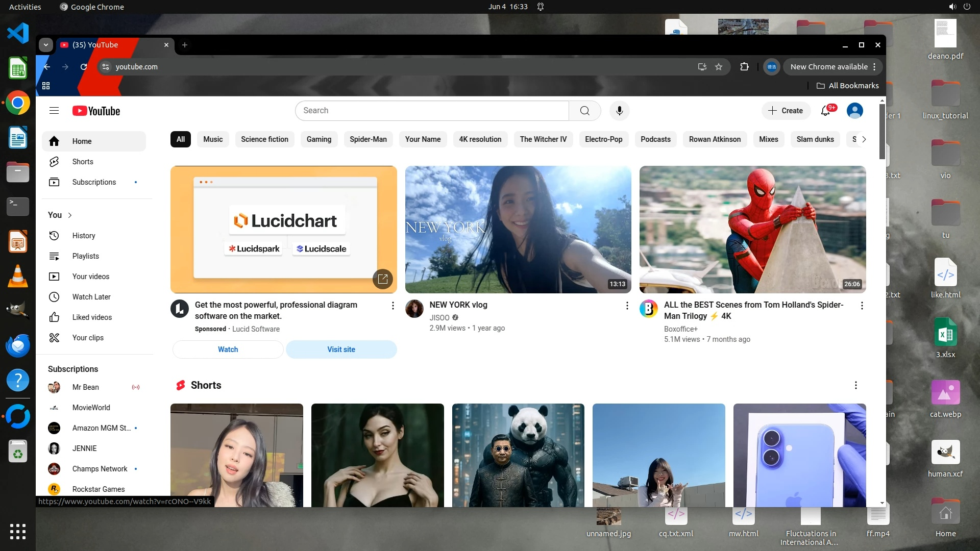Open the Shorts shelf three-dot menu
Viewport: 980px width, 551px height.
[856, 385]
